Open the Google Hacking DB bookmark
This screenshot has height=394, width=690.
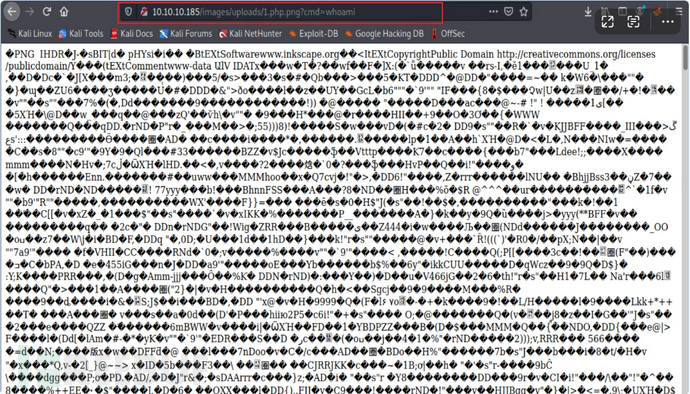384,33
